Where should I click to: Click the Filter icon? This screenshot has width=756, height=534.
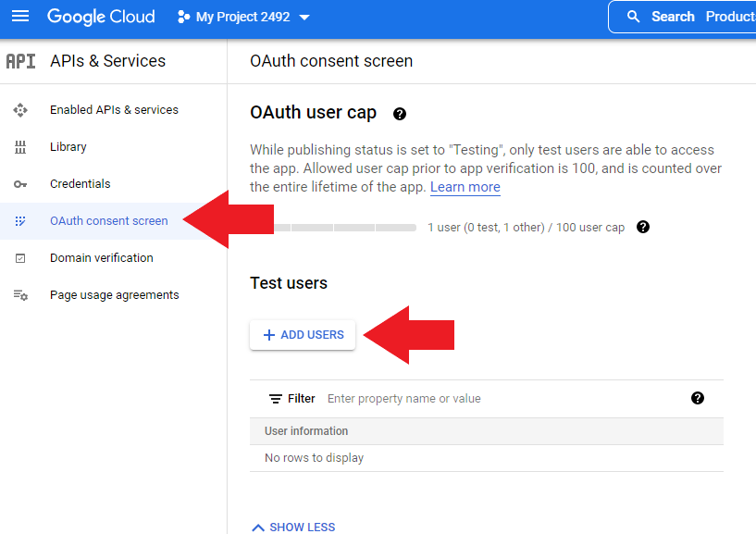(x=276, y=399)
